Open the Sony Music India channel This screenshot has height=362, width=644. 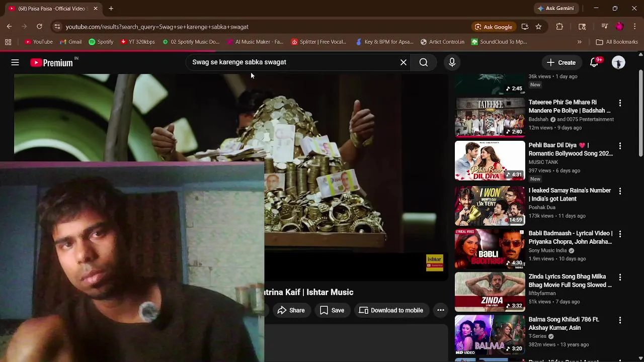tap(547, 250)
